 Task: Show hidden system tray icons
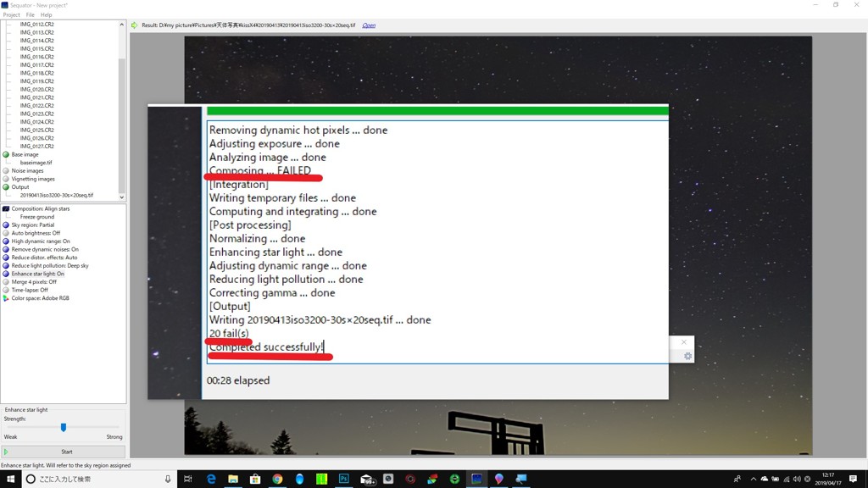(754, 480)
